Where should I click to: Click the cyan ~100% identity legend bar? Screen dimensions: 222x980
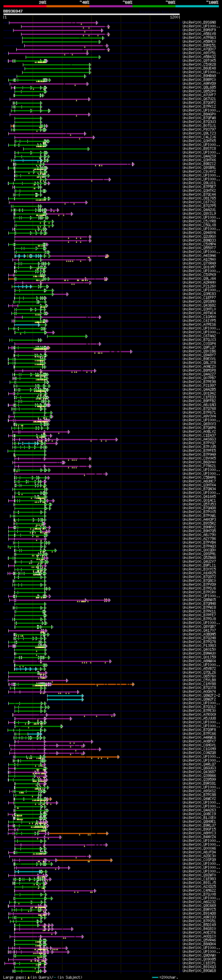point(197,6)
